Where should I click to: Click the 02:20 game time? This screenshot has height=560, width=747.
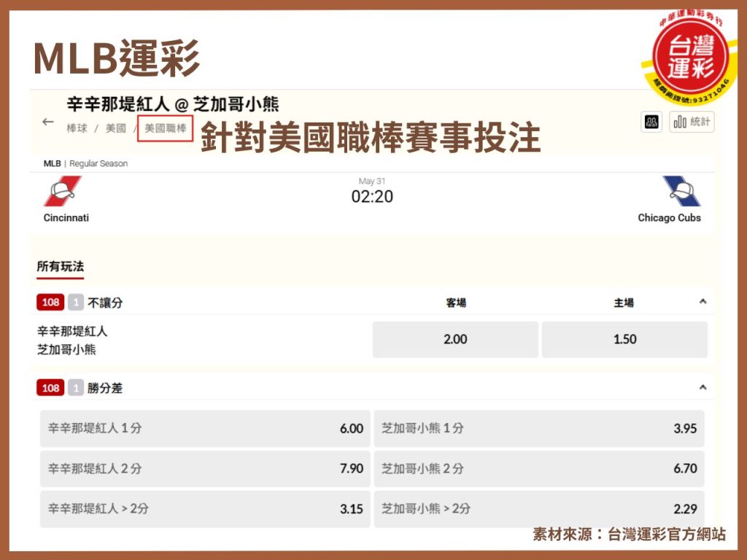point(372,196)
